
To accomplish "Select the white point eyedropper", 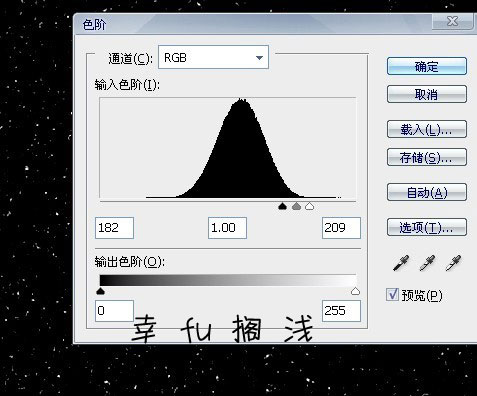I will pos(453,263).
